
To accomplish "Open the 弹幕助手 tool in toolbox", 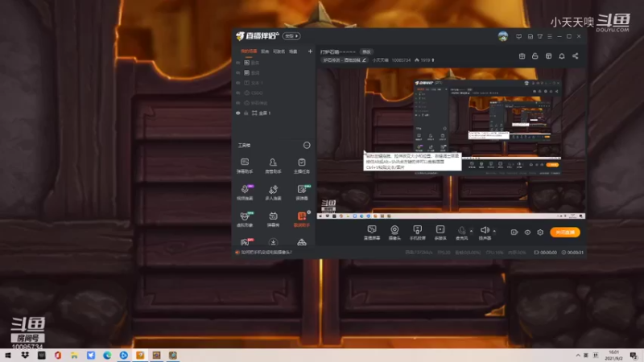I will click(x=245, y=166).
